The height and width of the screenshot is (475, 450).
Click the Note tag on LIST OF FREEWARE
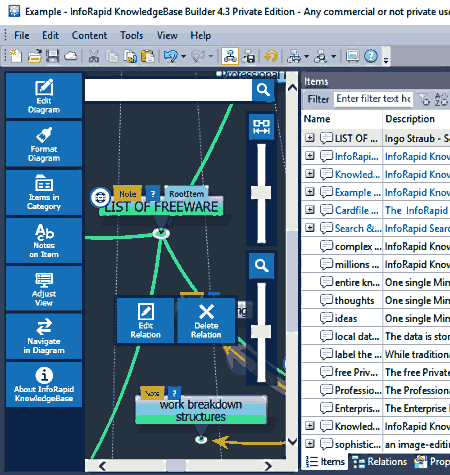click(x=128, y=193)
